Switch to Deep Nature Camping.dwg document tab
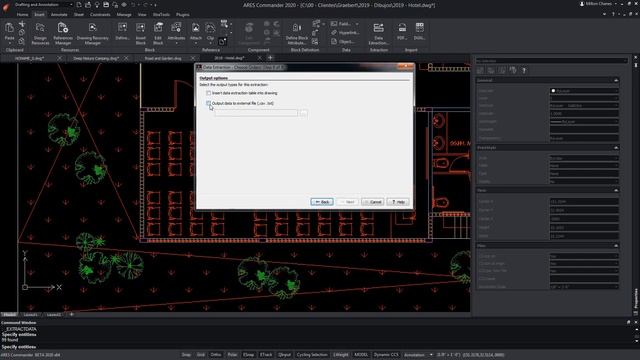The width and height of the screenshot is (640, 360). [96, 58]
